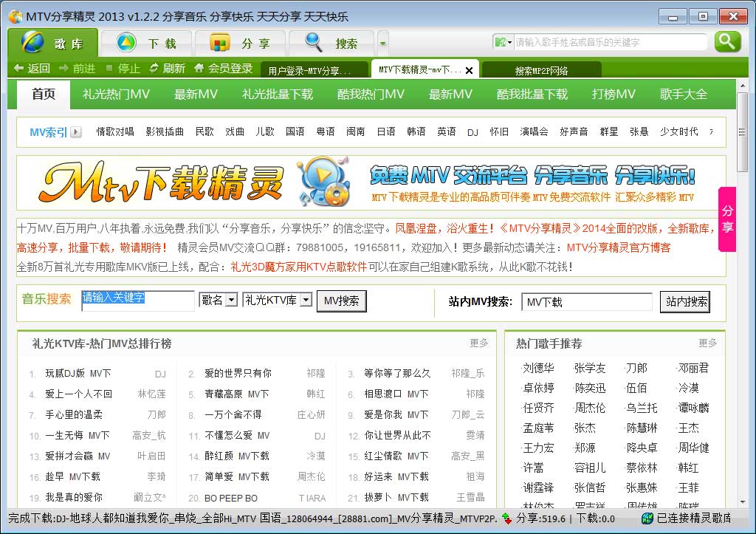The image size is (756, 534).
Task: Open the search engine selector in top search box
Action: pos(504,42)
